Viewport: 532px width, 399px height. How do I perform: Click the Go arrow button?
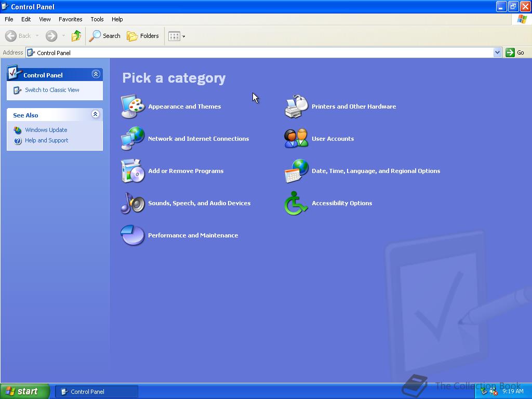(x=515, y=52)
